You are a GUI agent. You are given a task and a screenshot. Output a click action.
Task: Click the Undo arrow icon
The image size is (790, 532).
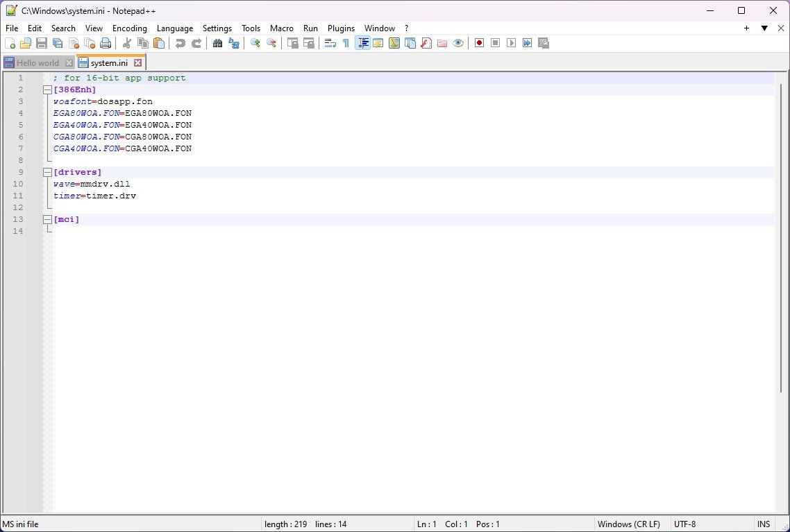180,43
